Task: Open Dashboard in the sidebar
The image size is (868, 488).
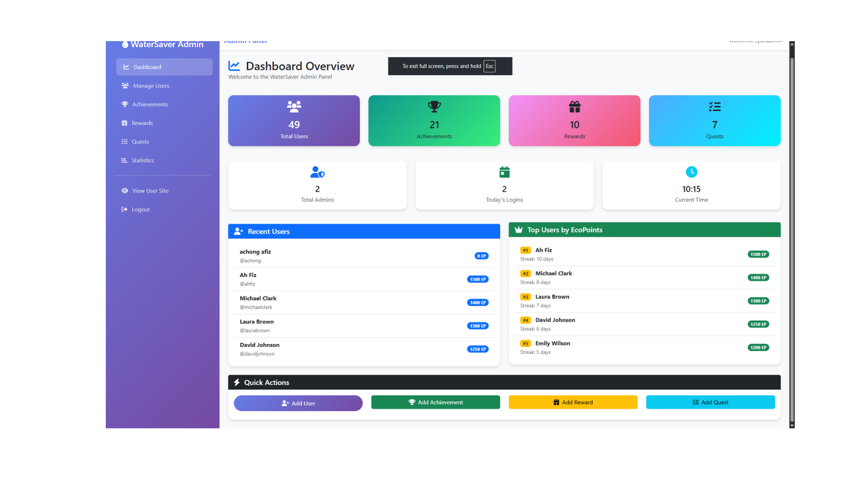Action: (x=164, y=67)
